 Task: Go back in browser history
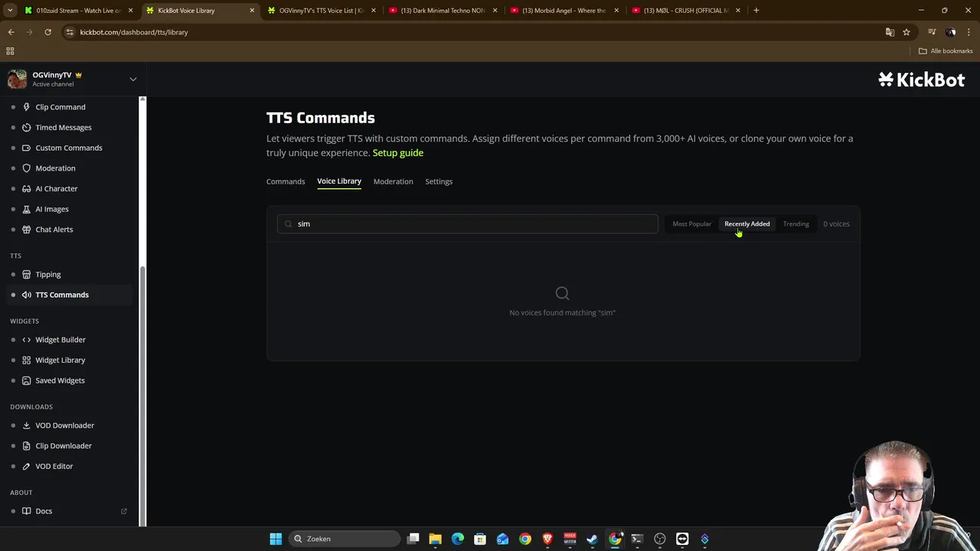coord(11,32)
